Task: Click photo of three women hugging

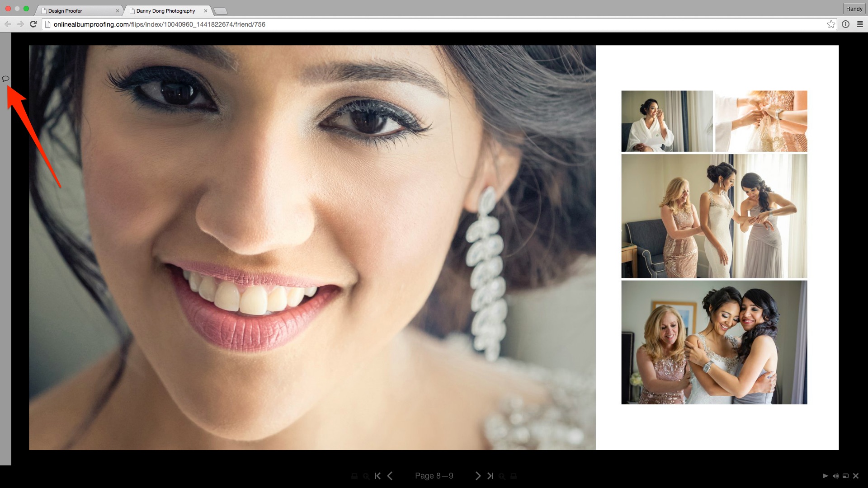Action: click(x=714, y=342)
